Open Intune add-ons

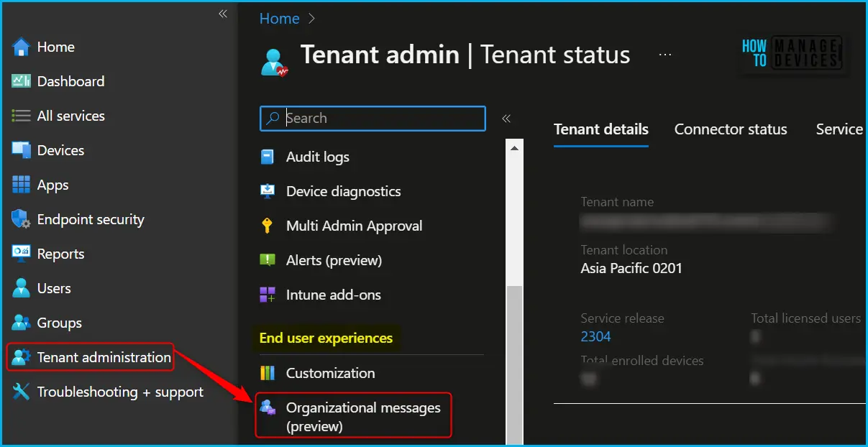(334, 295)
